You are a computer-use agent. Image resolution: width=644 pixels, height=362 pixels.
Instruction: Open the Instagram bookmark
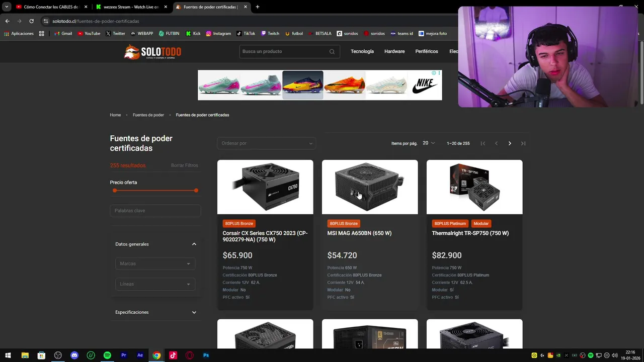(218, 34)
